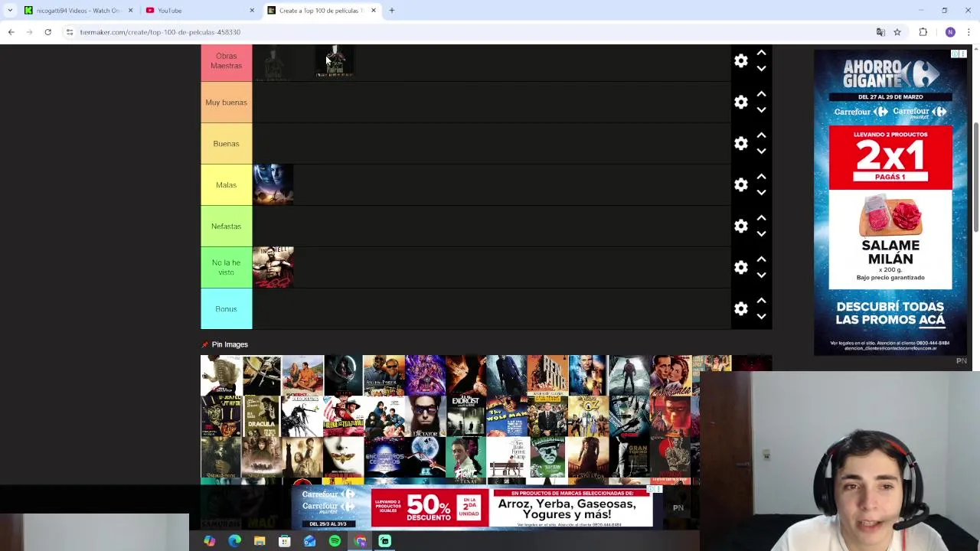This screenshot has height=551, width=980.
Task: Open settings gear for Malas row
Action: coord(740,184)
